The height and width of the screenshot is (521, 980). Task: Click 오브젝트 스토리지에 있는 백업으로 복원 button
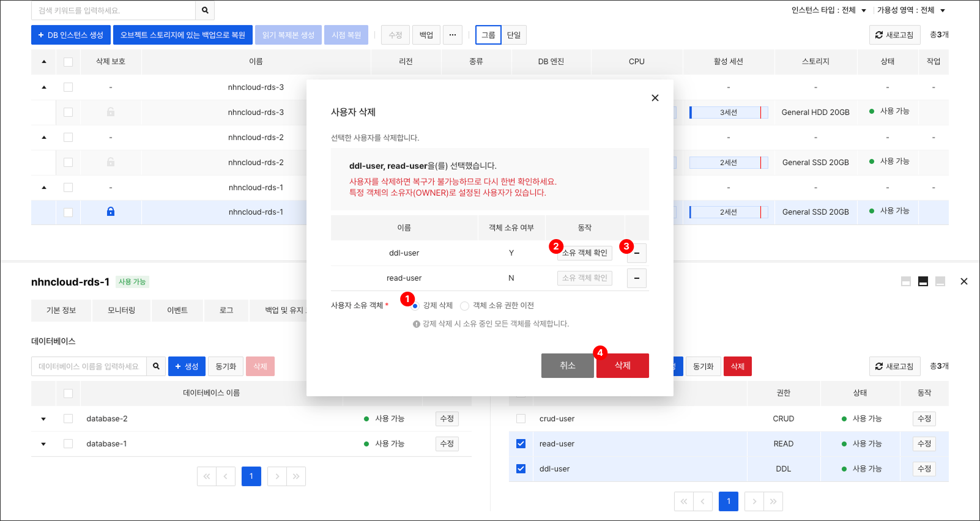tap(183, 35)
